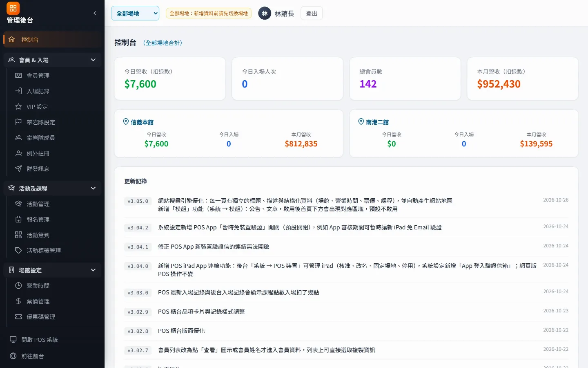Click the 南港二館 本月營收 $139,595 value
This screenshot has width=588, height=368.
[x=536, y=144]
